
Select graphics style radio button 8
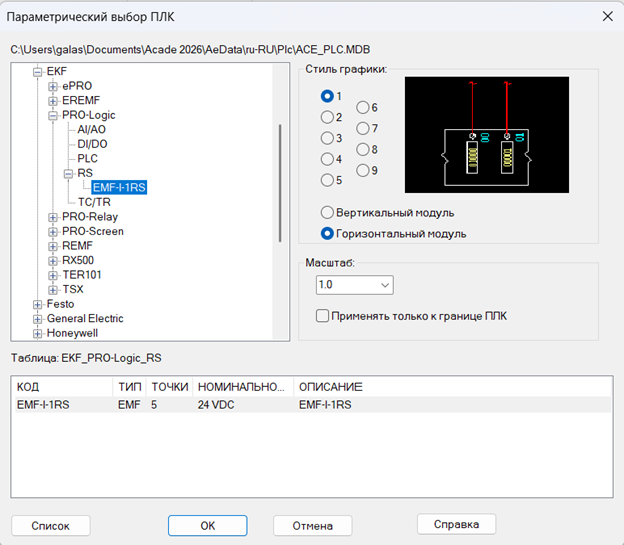coord(363,150)
